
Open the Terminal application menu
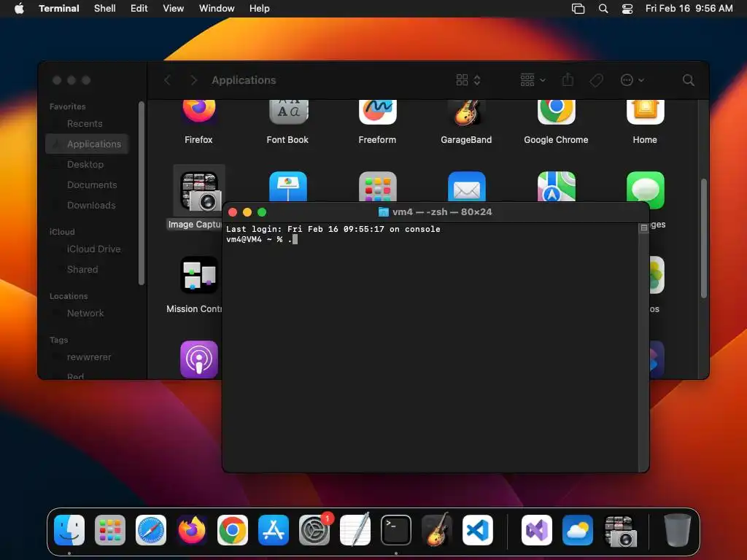[59, 9]
